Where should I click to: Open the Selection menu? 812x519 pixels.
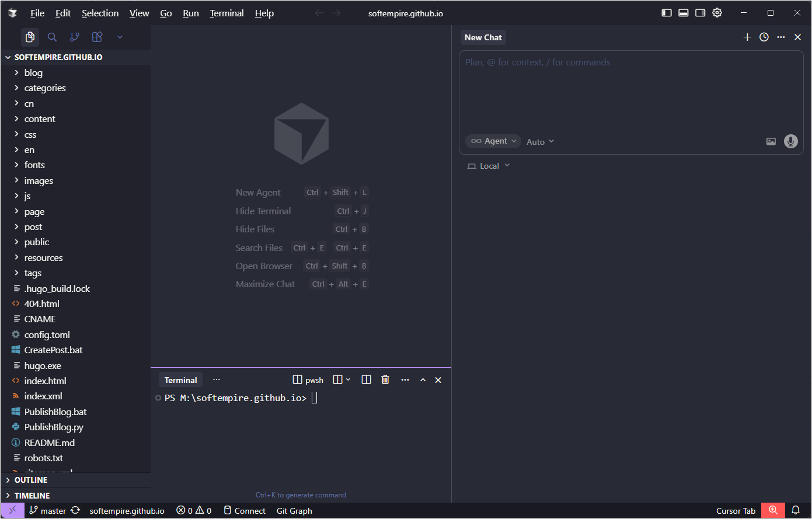[100, 13]
